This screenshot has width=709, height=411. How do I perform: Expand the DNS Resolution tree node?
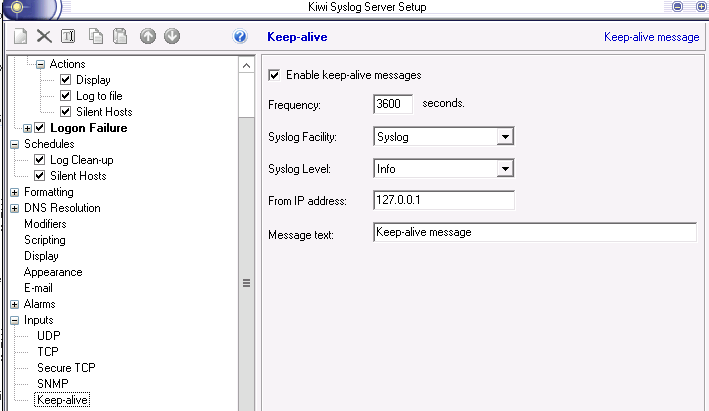(x=14, y=208)
